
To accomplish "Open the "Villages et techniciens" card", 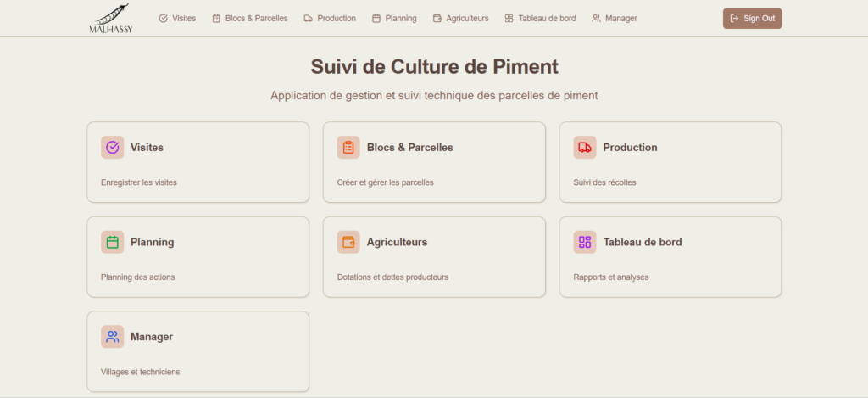I will click(198, 351).
